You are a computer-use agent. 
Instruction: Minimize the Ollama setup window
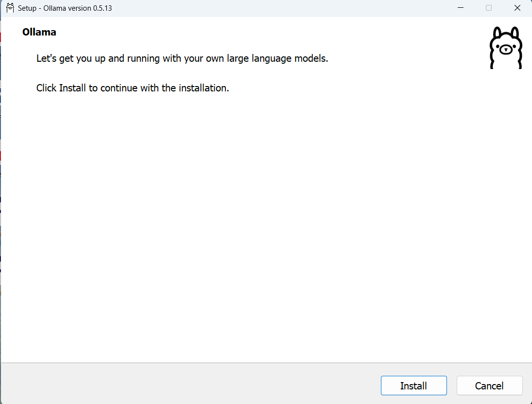pos(460,8)
